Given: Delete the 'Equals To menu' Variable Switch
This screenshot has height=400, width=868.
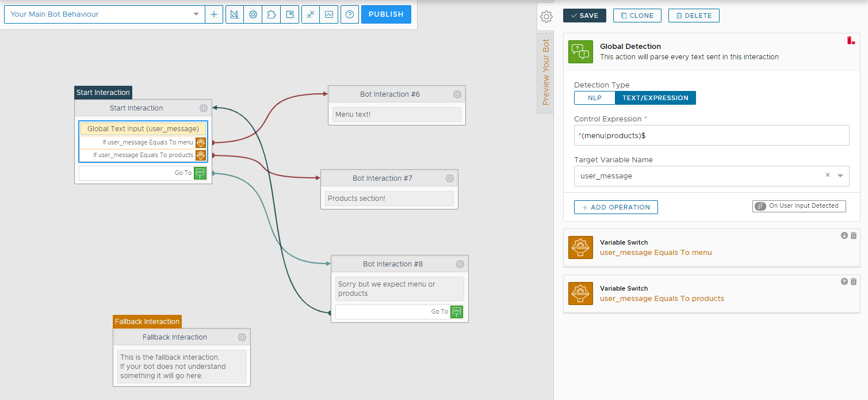Looking at the screenshot, I should [x=854, y=235].
